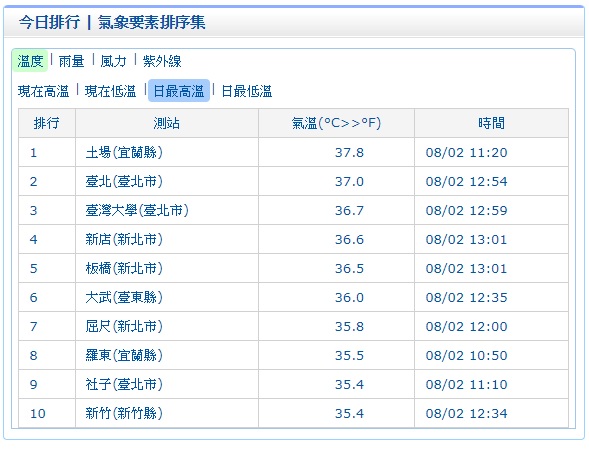Screen dimensions: 589x455
Task: Click the 35.4 value in 社子 row
Action: [349, 384]
